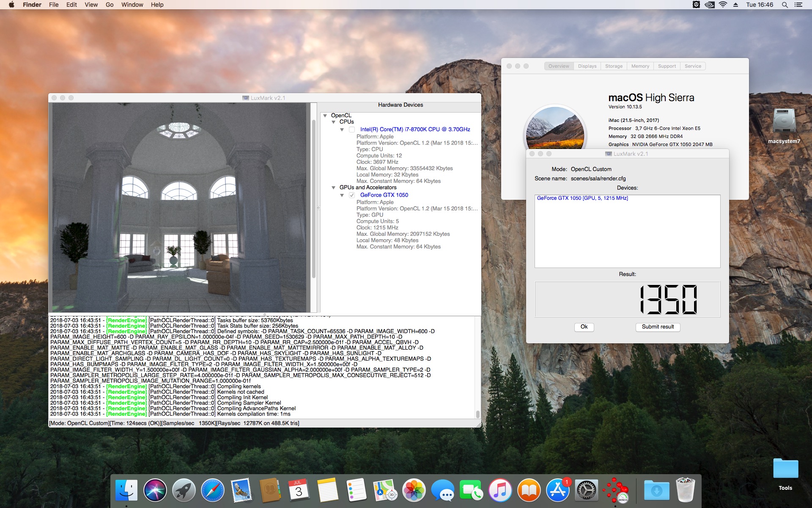Open App Store with update badge
Screen dimensions: 812x508
[557, 491]
